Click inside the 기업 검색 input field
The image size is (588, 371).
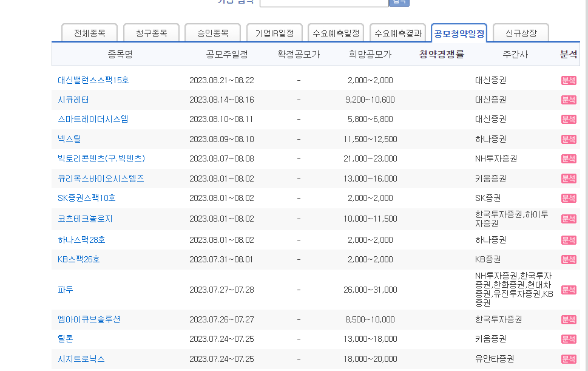(x=323, y=2)
